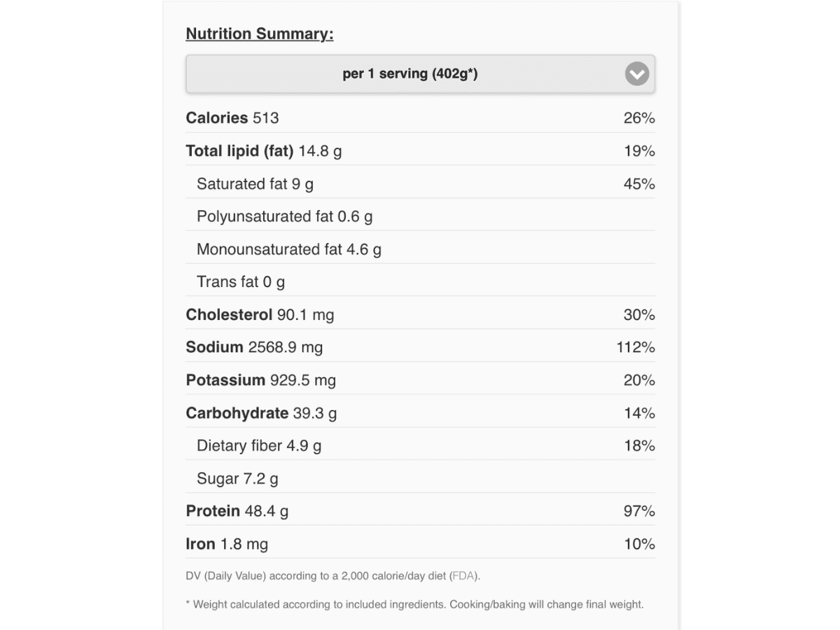840x630 pixels.
Task: Open the FDA link in the footnote
Action: (x=464, y=577)
